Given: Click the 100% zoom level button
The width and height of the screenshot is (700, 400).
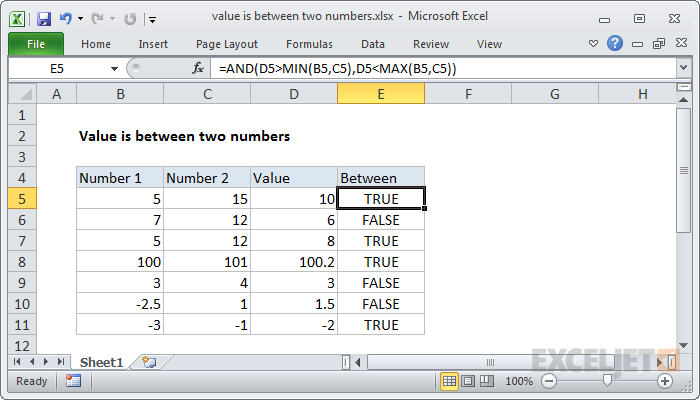Looking at the screenshot, I should click(519, 381).
